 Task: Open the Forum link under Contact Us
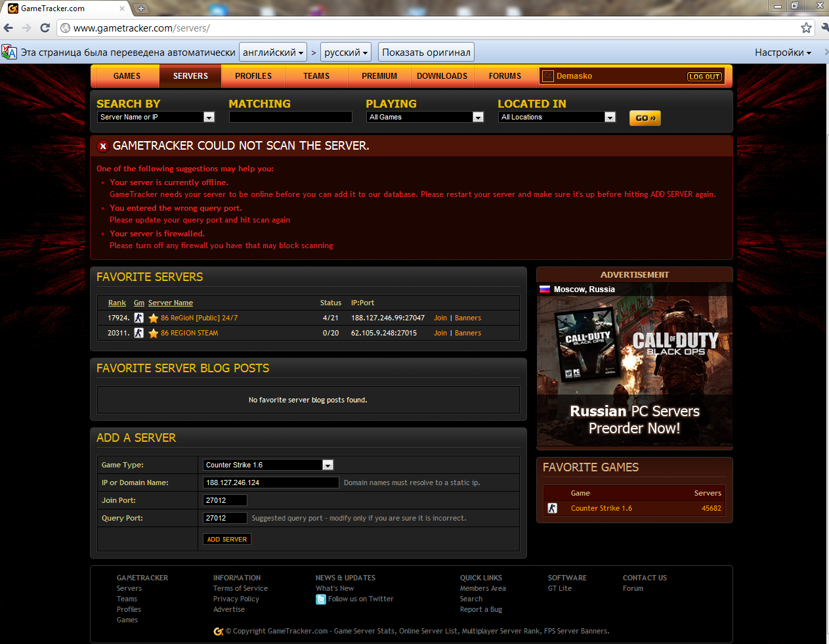633,589
